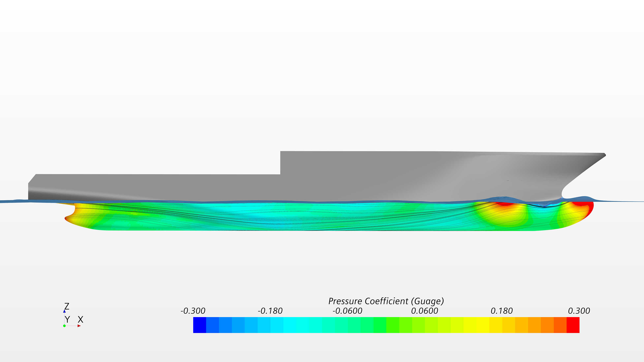Click the red X-direction arrowhead
The width and height of the screenshot is (644, 362).
pos(79,326)
